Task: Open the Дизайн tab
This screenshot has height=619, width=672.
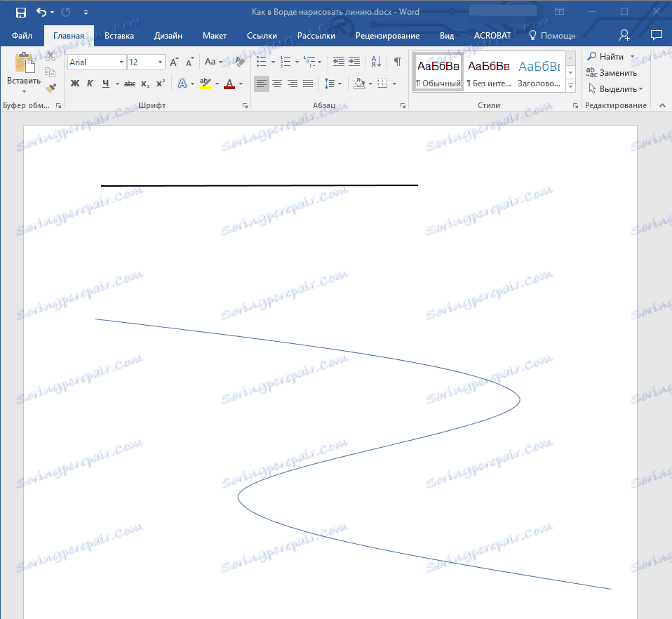Action: (168, 36)
